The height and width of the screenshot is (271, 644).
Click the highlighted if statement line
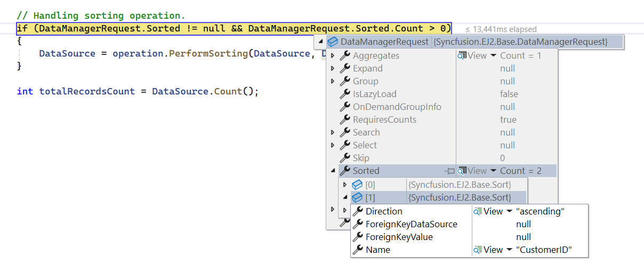click(234, 29)
